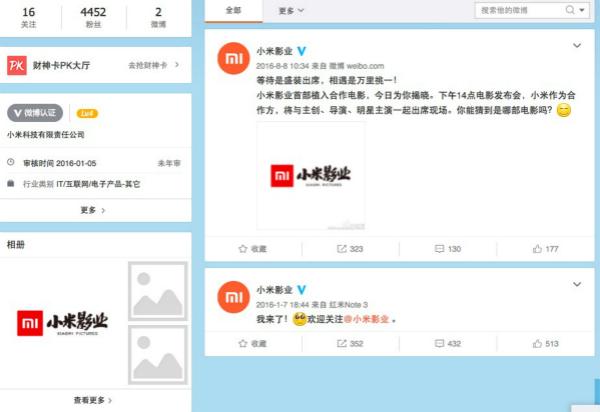This screenshot has height=412, width=600.
Task: Click 小米影业 name on 2016-1-7 post
Action: coord(274,290)
